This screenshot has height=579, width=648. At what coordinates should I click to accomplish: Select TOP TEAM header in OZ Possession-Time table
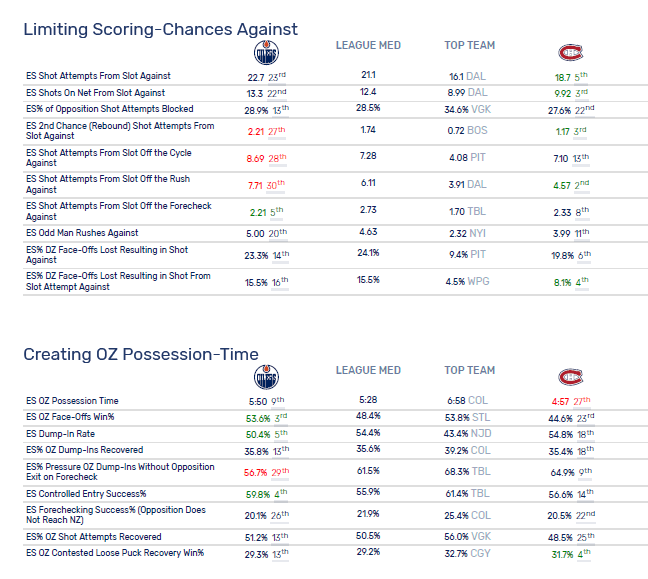tap(469, 370)
